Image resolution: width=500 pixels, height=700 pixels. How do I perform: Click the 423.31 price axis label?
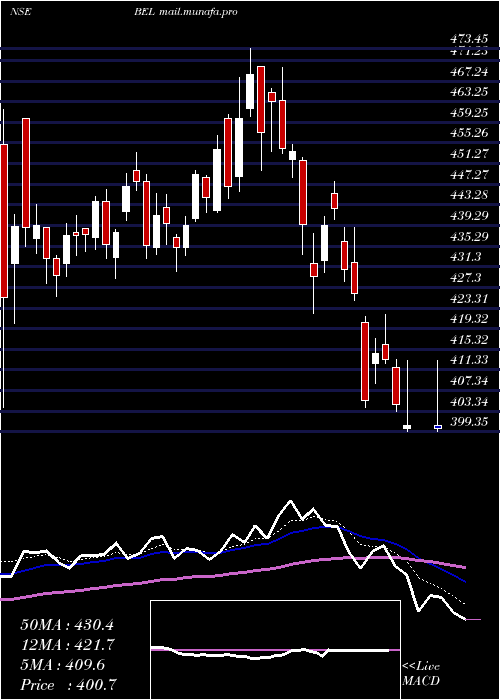pos(468,298)
